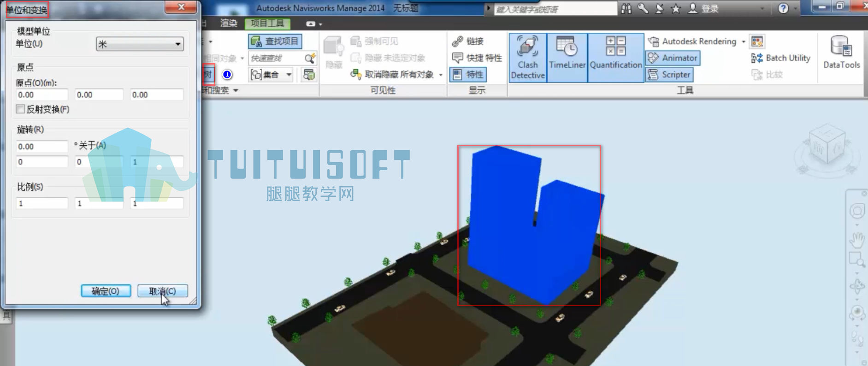The width and height of the screenshot is (868, 366).
Task: Expand the 集合 sets dropdown
Action: point(289,75)
